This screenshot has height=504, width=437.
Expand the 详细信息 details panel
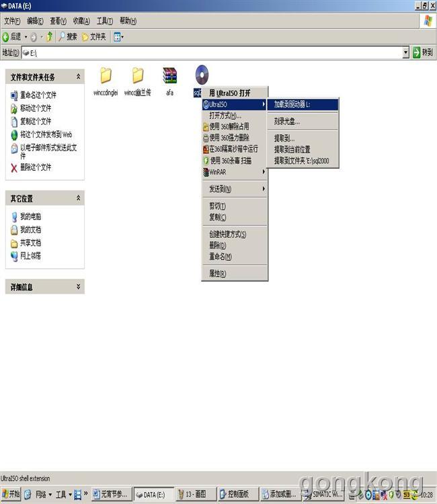point(79,287)
